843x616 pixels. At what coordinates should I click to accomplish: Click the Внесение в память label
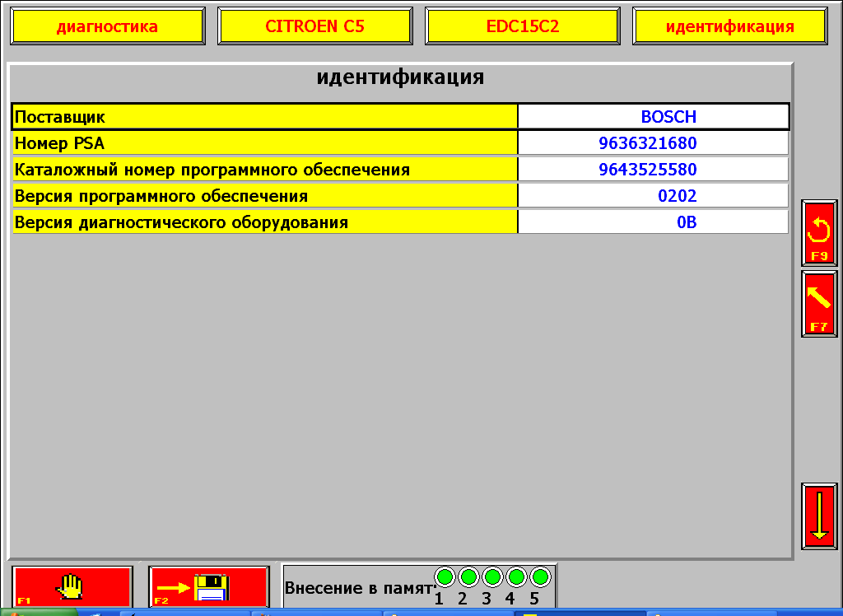359,588
